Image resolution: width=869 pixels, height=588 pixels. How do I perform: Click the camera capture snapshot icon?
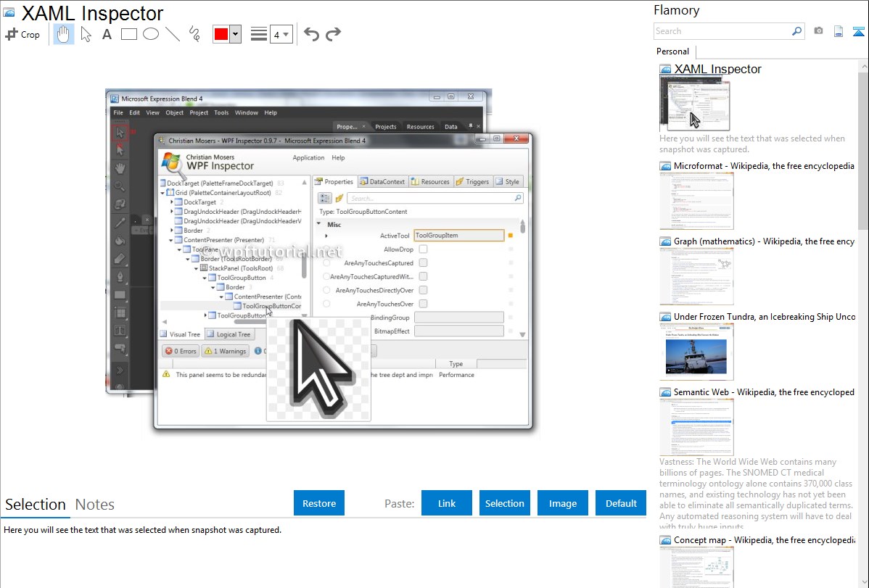click(x=818, y=31)
